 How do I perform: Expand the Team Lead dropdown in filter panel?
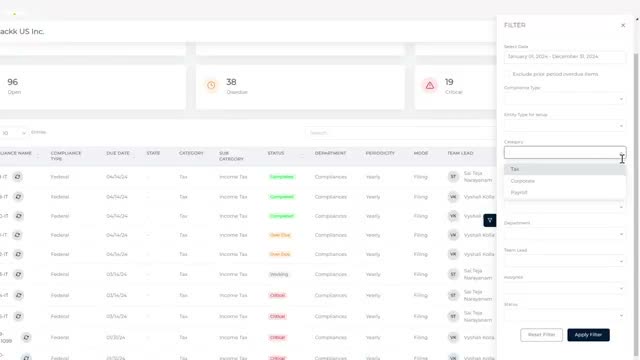(565, 261)
